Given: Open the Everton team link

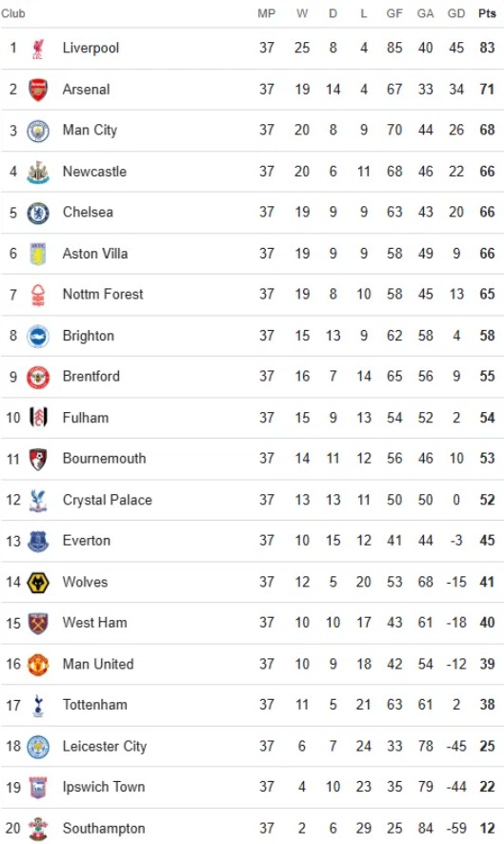Looking at the screenshot, I should (87, 541).
